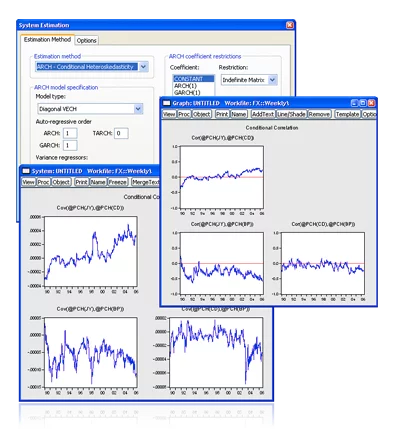Expand the Diagonal VECH model type dropdown
This screenshot has height=429, width=395.
138,109
